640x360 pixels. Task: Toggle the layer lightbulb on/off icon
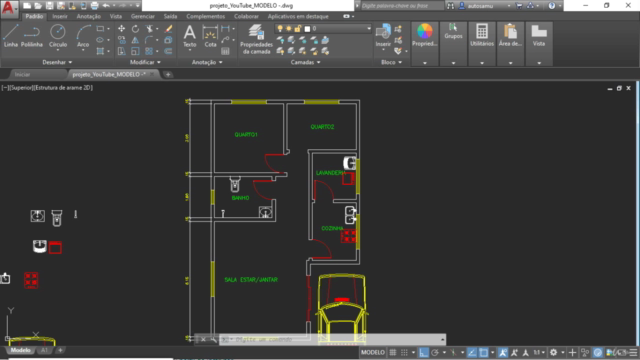click(x=280, y=29)
